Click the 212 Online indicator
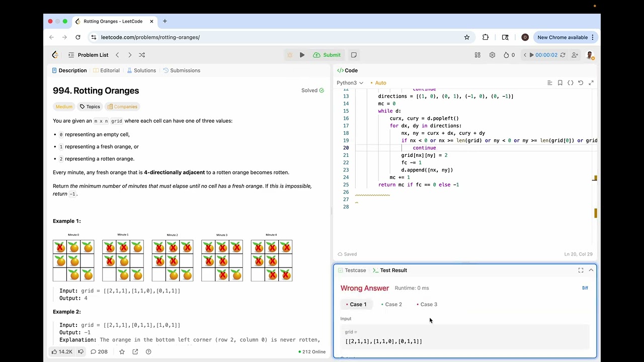The image size is (644, 362). (x=312, y=351)
